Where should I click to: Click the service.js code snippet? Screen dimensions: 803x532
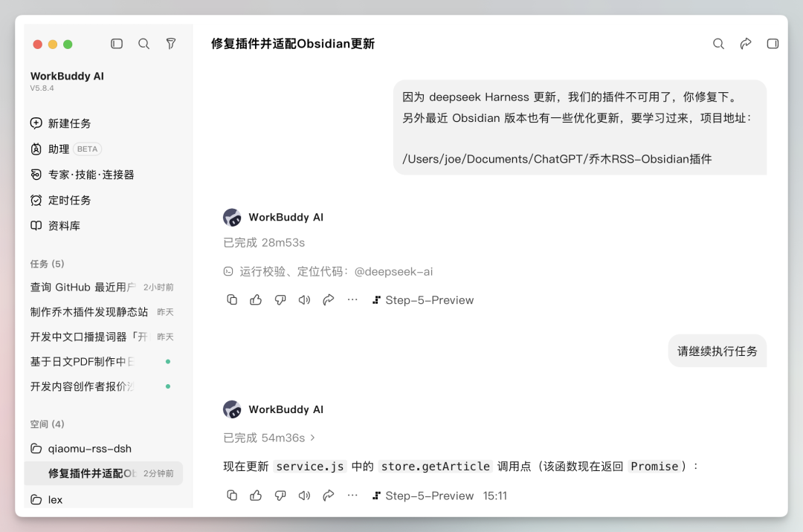coord(310,467)
